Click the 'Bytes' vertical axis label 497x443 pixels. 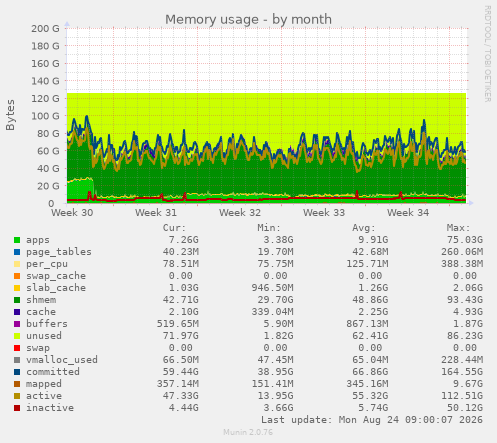(x=10, y=115)
